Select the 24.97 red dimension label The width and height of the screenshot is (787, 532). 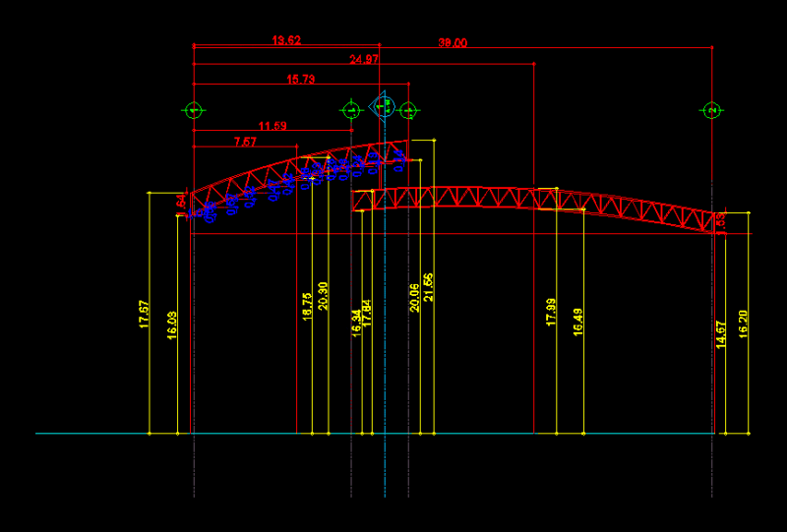point(364,60)
